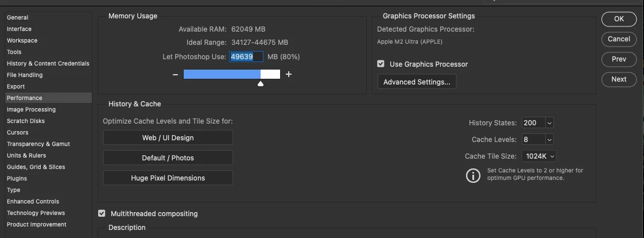Open the Transparency & Gamut section

38,144
